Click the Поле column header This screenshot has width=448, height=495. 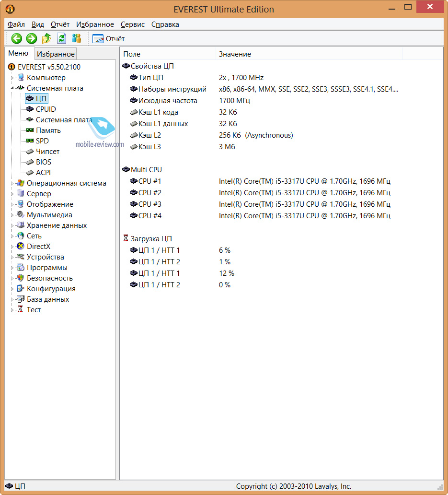(x=168, y=54)
